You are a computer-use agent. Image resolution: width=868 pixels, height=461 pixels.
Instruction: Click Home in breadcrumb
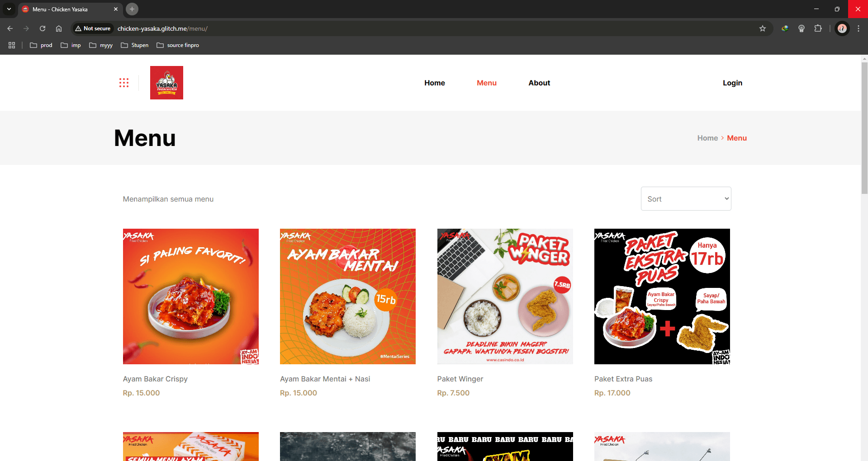click(707, 138)
